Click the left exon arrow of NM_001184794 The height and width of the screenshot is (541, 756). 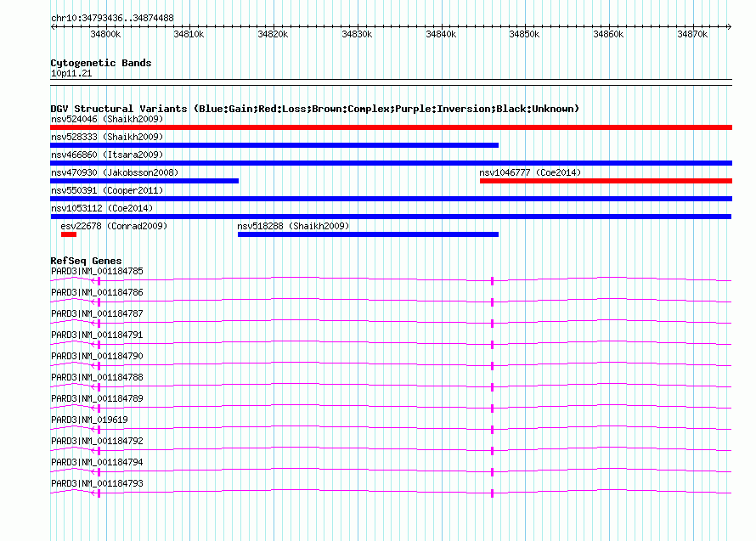(96, 472)
